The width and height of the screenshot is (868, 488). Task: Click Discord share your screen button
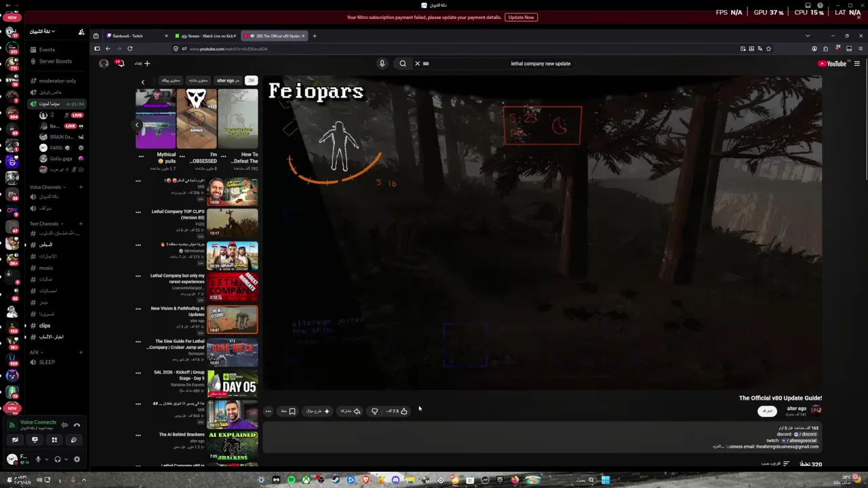35,440
